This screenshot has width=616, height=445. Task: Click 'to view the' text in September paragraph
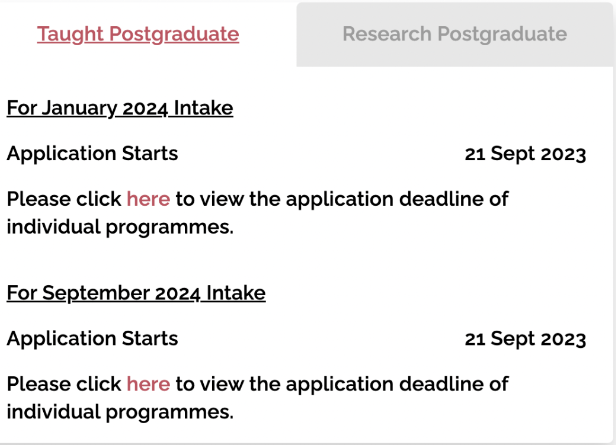point(228,384)
